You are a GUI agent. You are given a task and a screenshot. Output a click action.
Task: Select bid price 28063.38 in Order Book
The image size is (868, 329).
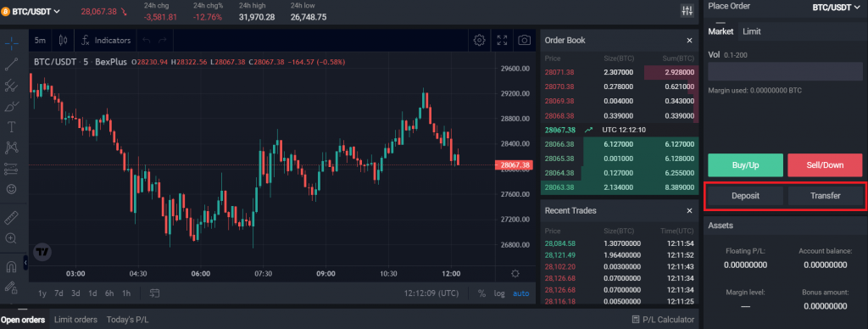coord(559,187)
